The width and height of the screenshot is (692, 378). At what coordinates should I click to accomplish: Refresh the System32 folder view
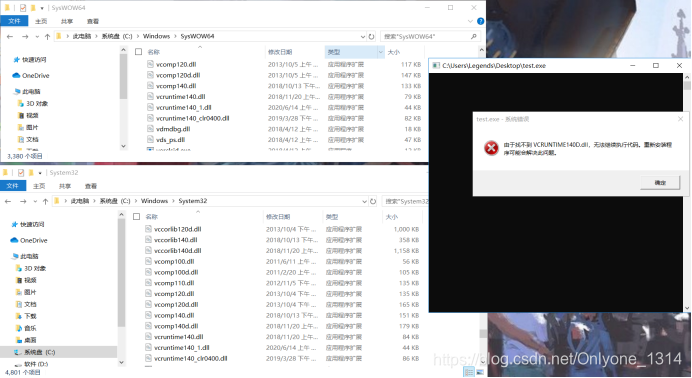coord(373,201)
